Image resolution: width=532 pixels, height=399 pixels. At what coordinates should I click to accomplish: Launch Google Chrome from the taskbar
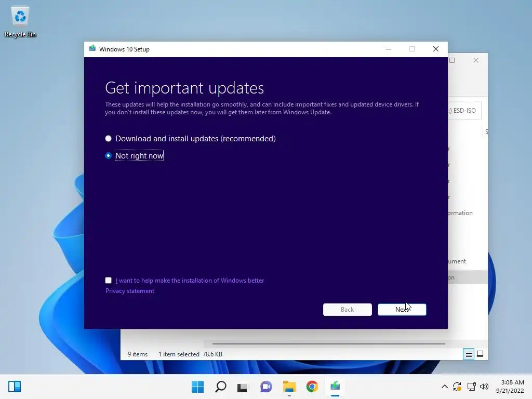click(x=312, y=387)
